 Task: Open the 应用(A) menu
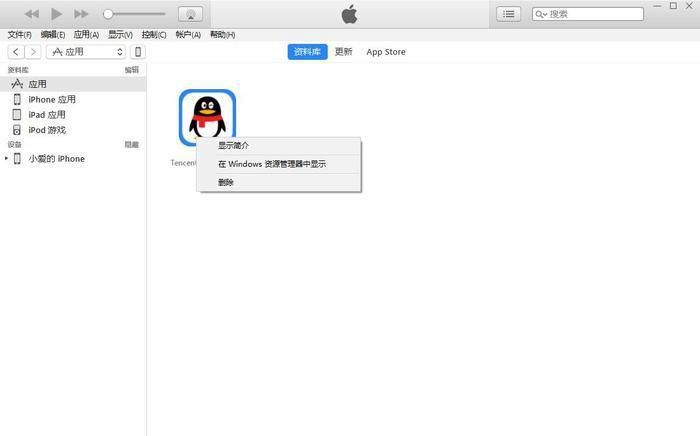pyautogui.click(x=86, y=34)
